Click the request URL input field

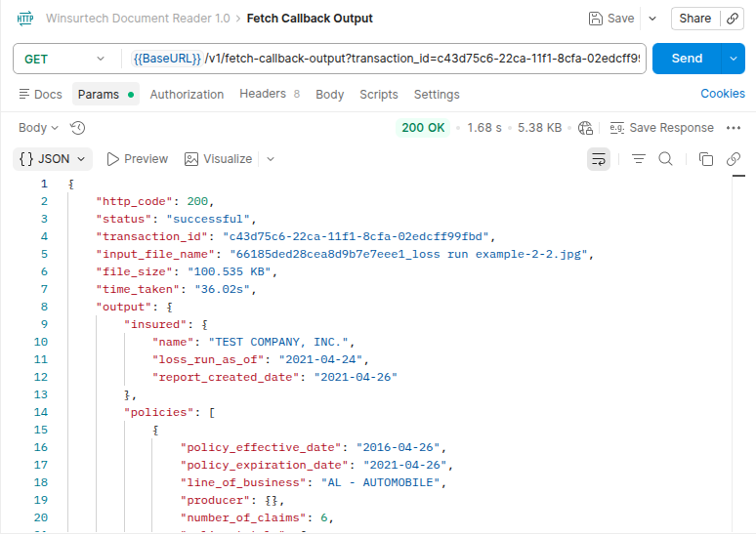click(x=391, y=59)
